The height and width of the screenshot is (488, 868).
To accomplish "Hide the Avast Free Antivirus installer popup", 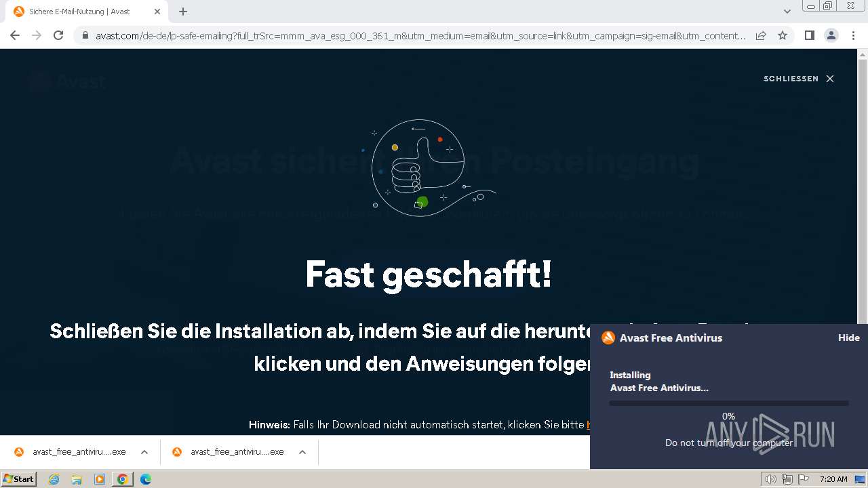I will click(848, 338).
